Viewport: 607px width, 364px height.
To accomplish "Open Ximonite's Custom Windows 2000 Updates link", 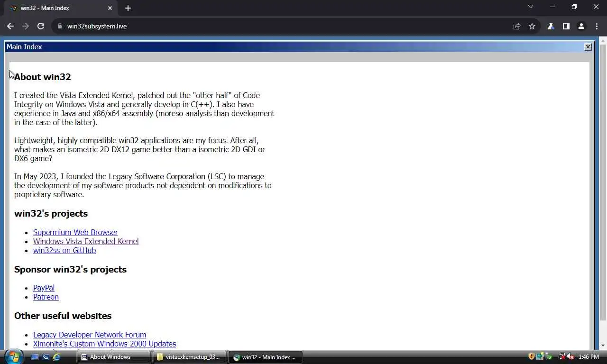I will tap(104, 344).
